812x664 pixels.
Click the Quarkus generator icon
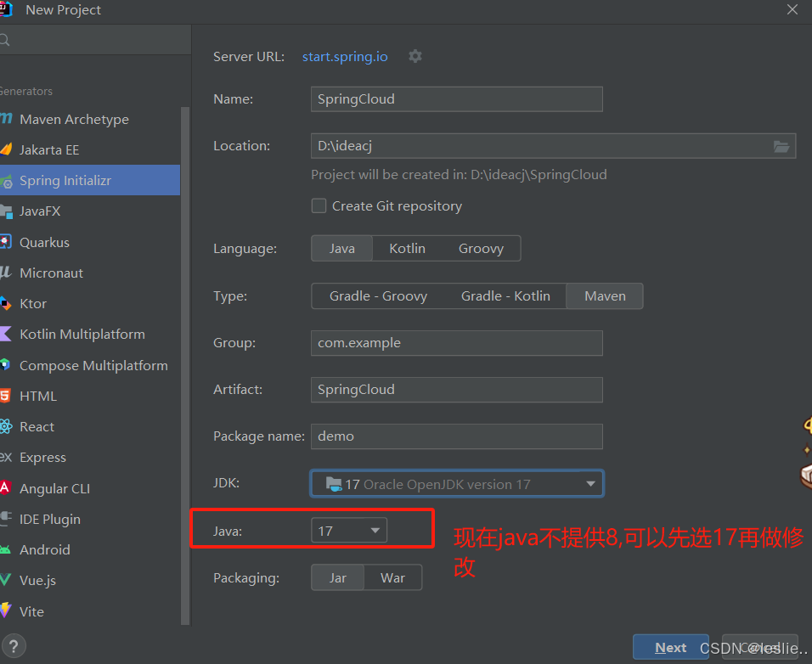click(x=6, y=242)
